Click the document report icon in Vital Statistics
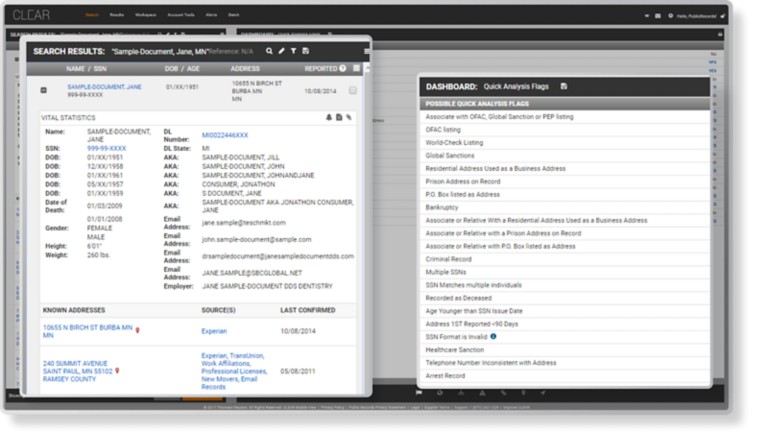Viewport: 768px width, 432px height. tap(339, 118)
